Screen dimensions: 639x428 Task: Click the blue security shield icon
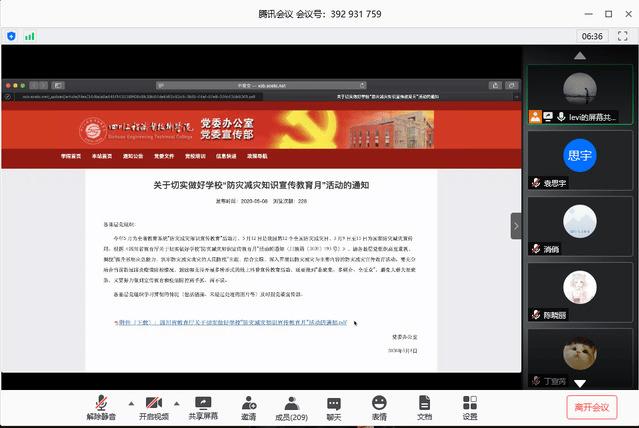point(11,36)
